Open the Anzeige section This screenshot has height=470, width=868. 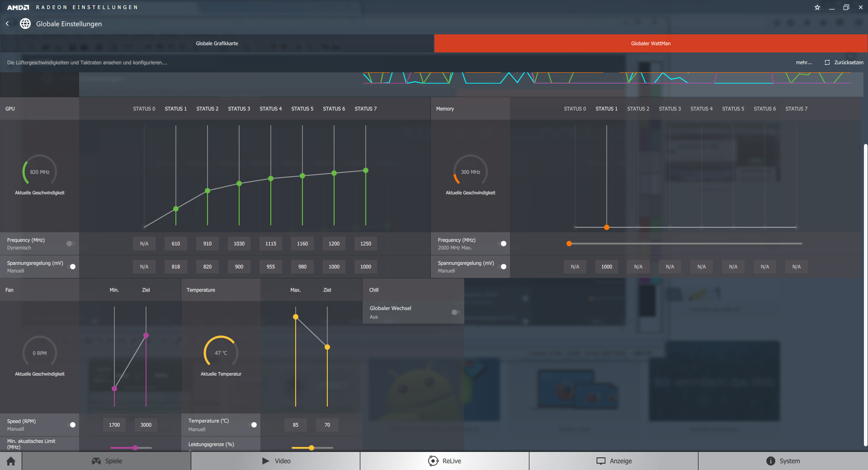pyautogui.click(x=614, y=461)
